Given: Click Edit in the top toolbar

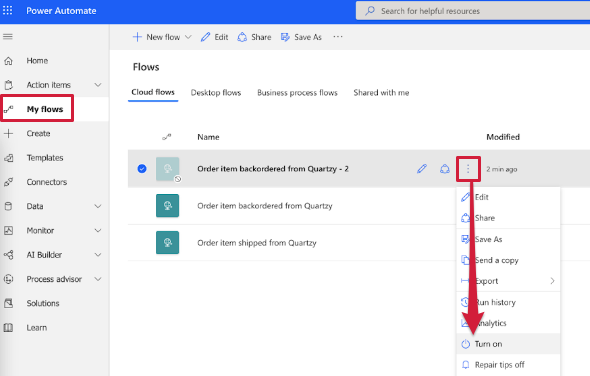Looking at the screenshot, I should point(214,37).
